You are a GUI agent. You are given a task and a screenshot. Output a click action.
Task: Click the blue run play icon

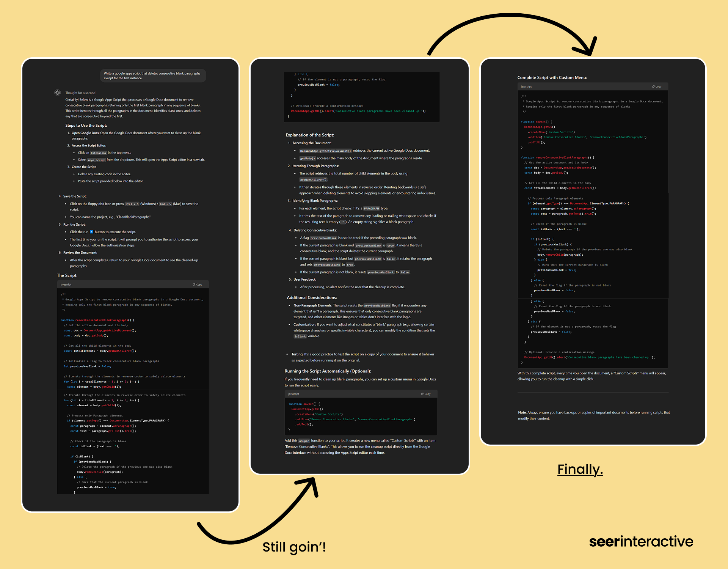tap(91, 232)
